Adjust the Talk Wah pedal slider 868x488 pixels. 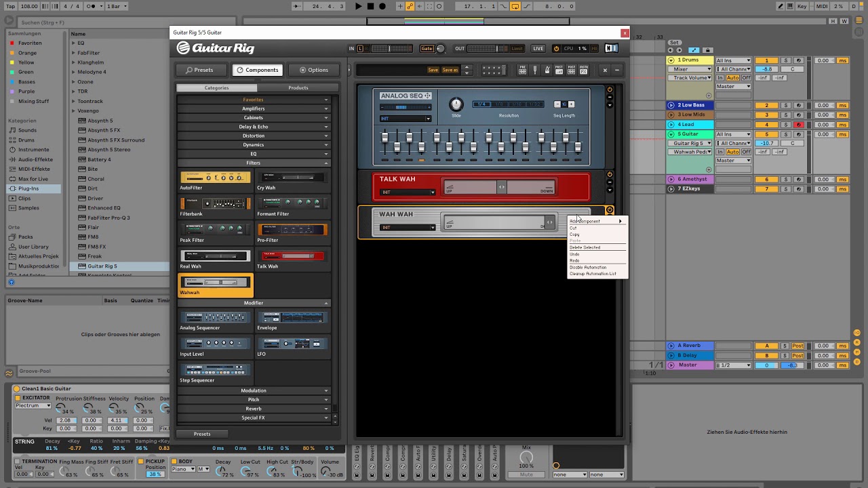click(502, 187)
